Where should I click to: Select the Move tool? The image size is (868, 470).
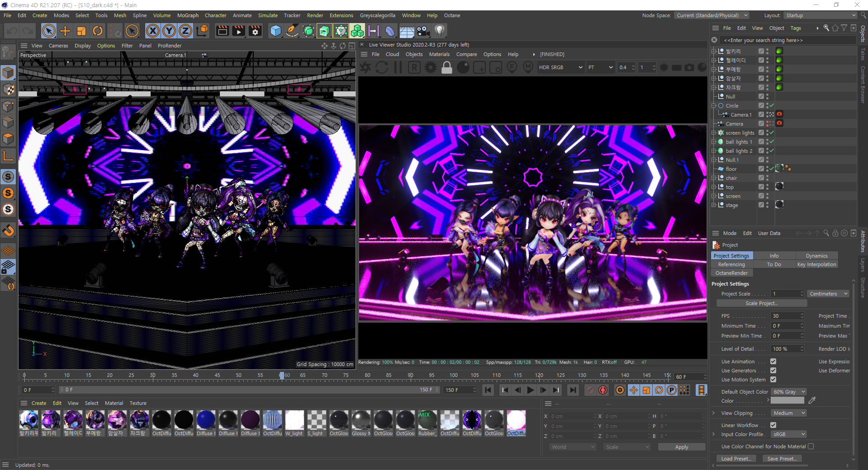click(65, 31)
